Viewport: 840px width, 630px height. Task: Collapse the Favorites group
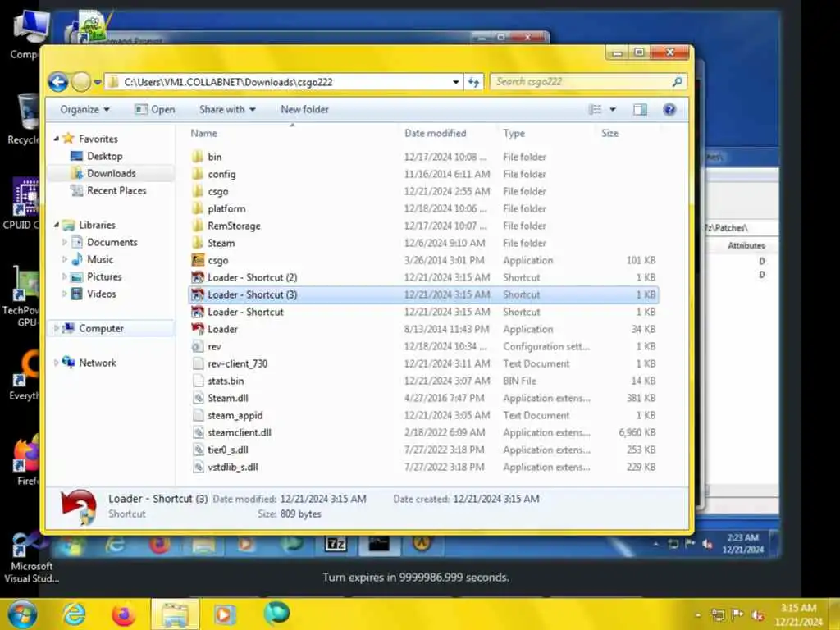(57, 139)
